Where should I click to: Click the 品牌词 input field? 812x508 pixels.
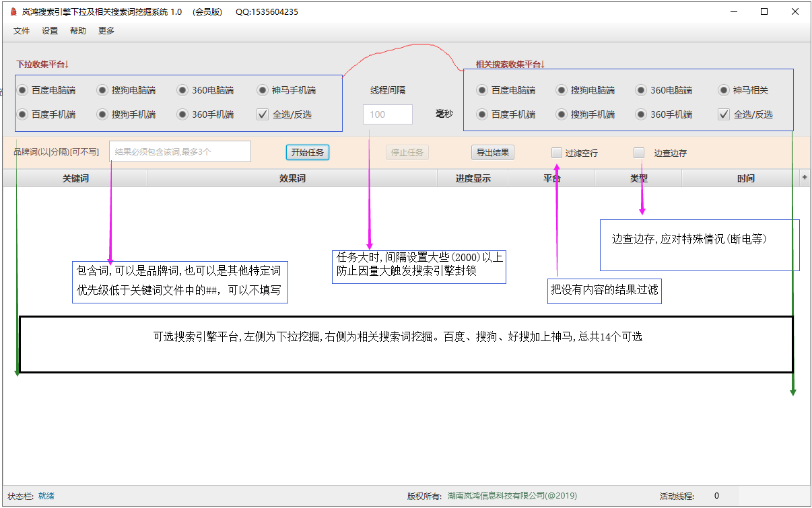(x=180, y=152)
